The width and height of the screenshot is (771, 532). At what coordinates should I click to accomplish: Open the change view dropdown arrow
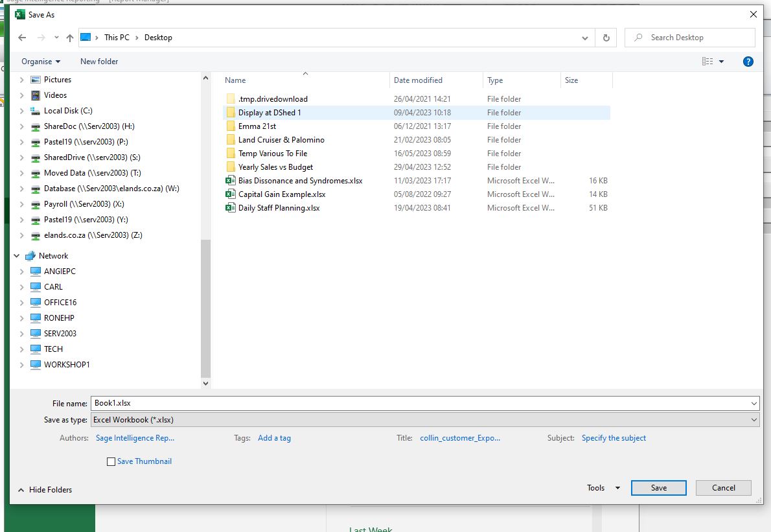click(x=722, y=62)
